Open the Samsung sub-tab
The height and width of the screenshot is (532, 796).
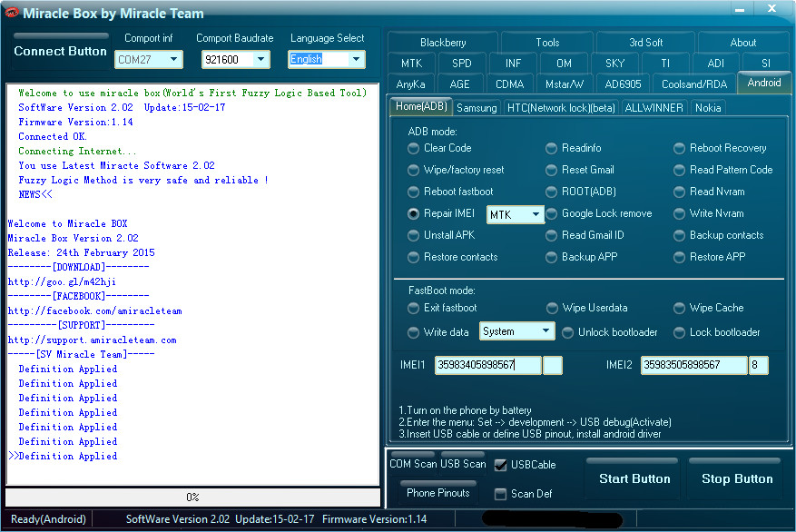point(477,108)
